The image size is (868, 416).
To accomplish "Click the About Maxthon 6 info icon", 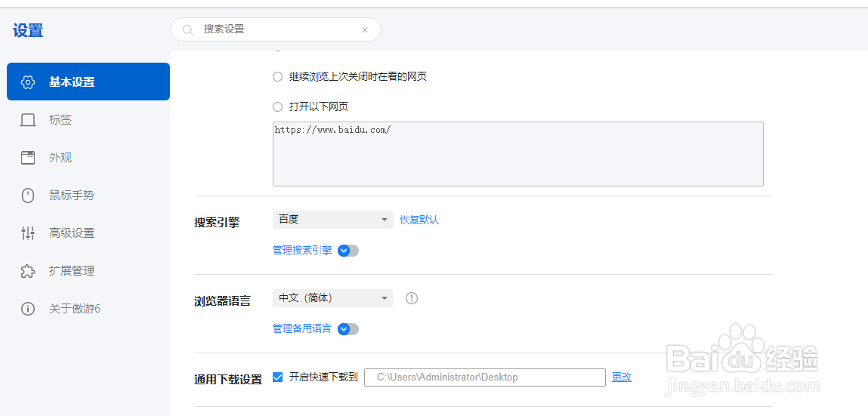I will pyautogui.click(x=28, y=309).
